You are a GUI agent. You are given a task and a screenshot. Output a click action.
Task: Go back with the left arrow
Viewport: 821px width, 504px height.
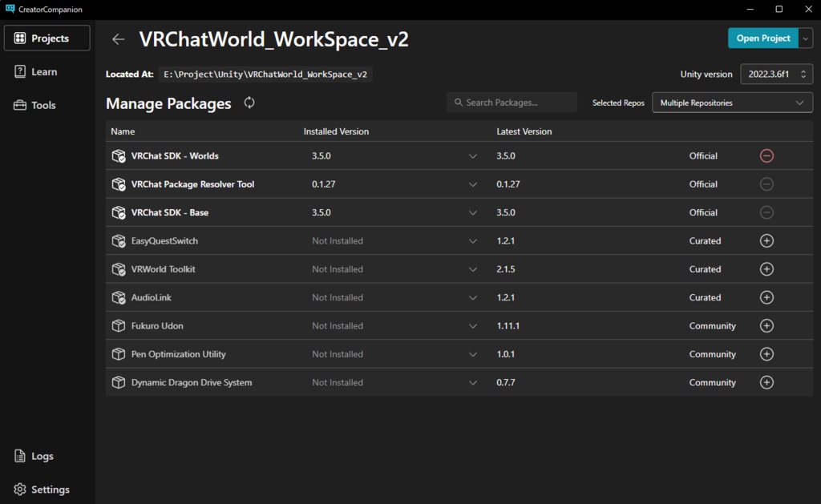coord(119,39)
